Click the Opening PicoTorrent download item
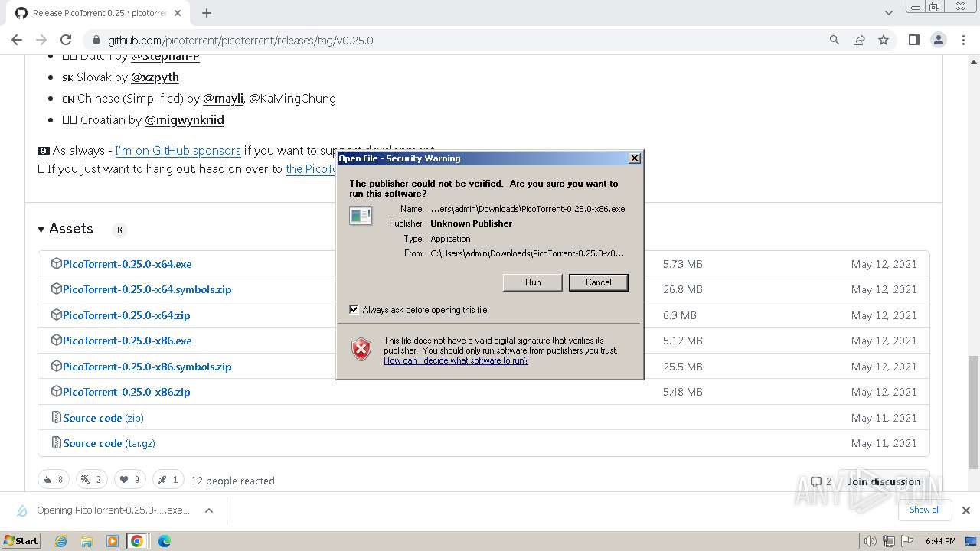 click(113, 510)
